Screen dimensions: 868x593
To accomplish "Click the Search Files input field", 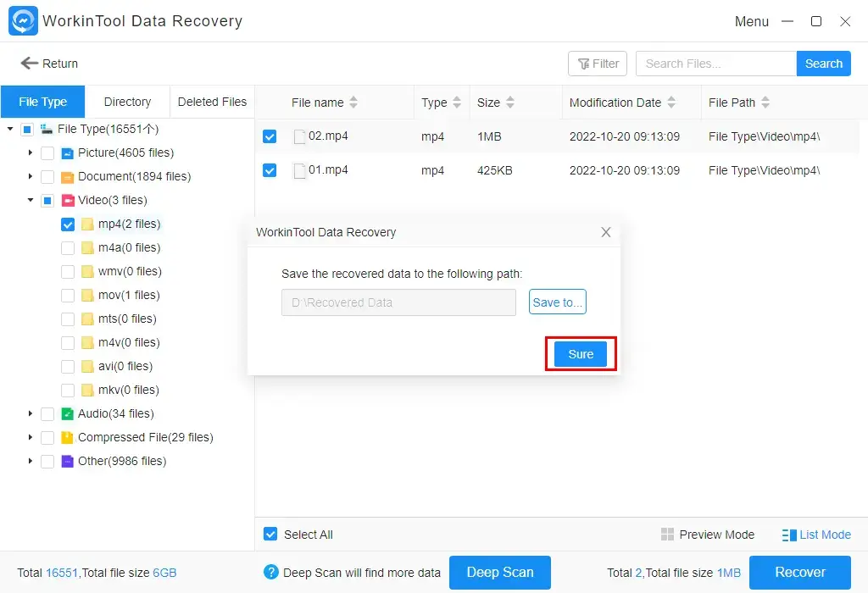I will pos(715,64).
